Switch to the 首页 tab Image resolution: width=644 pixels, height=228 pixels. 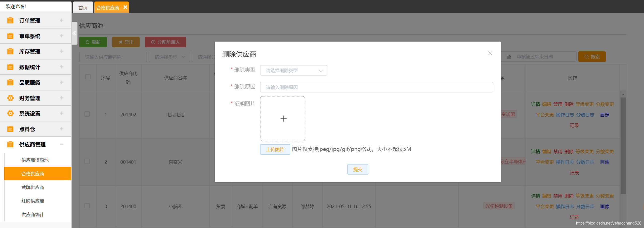[83, 7]
